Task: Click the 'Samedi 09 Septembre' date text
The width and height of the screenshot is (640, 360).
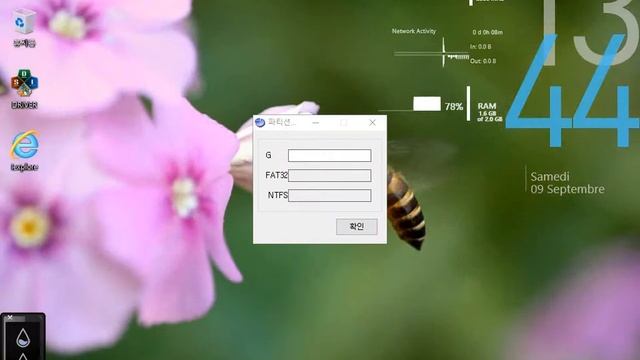Action: (x=567, y=183)
